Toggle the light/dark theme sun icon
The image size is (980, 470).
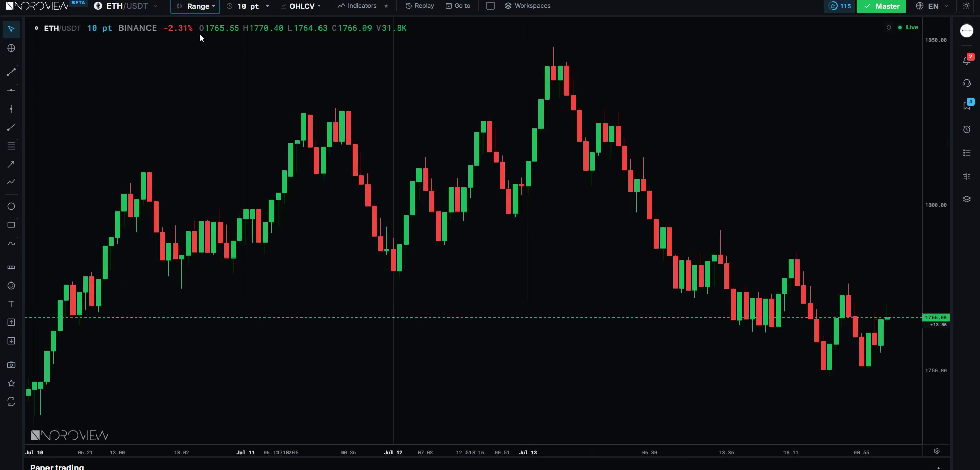pos(966,6)
